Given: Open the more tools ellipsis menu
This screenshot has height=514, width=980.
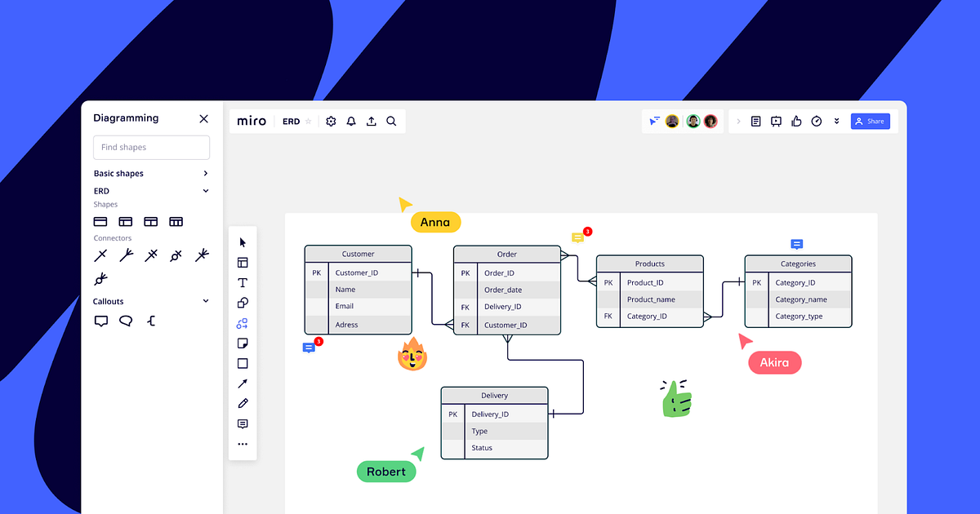Looking at the screenshot, I should [243, 443].
